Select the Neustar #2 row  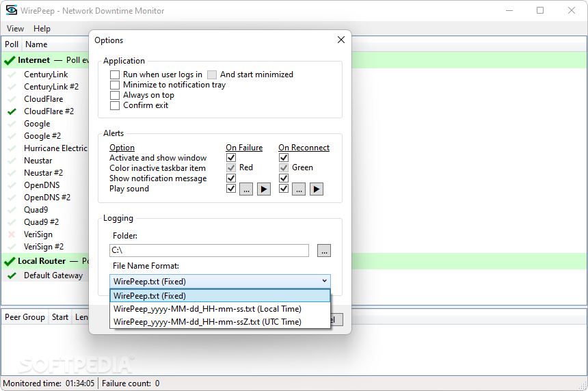click(44, 173)
